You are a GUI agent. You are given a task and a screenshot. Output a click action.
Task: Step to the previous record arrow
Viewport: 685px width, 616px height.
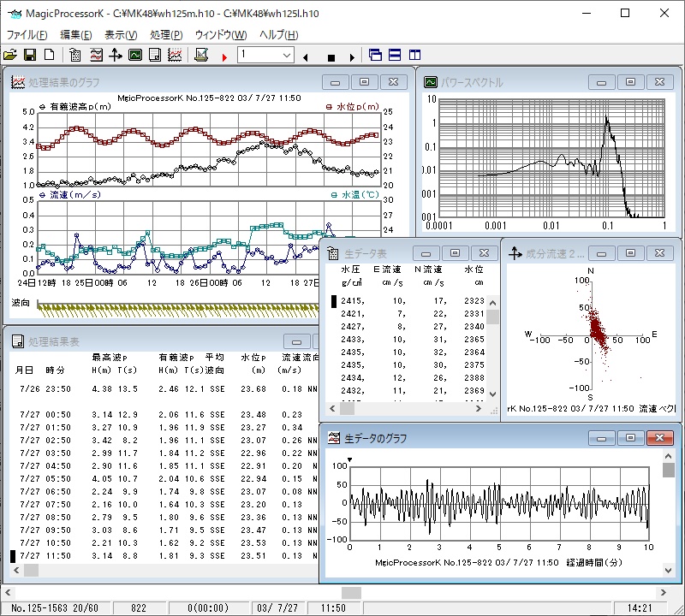click(x=306, y=57)
